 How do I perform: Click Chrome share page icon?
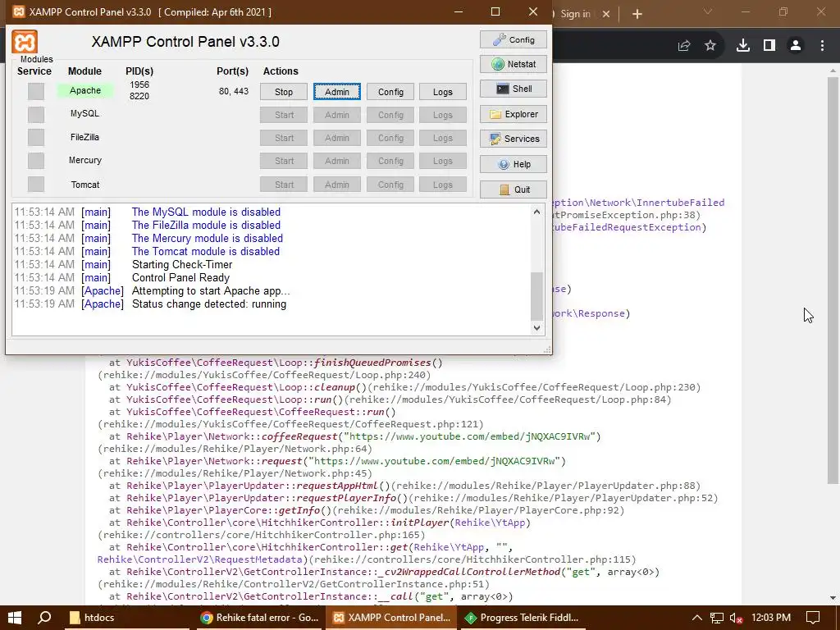point(684,46)
